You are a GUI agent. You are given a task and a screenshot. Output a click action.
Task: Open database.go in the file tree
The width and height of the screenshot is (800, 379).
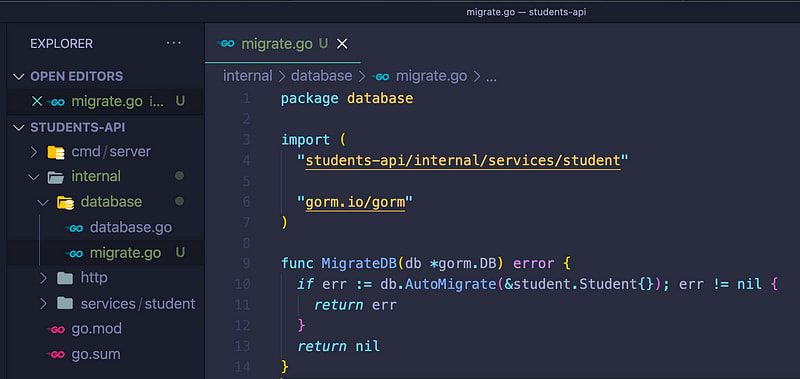[131, 228]
